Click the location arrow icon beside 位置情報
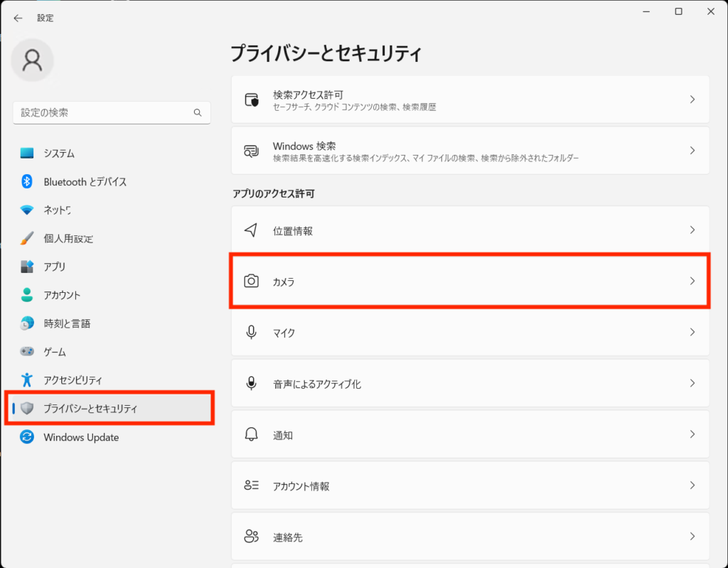This screenshot has height=568, width=728. coord(251,230)
